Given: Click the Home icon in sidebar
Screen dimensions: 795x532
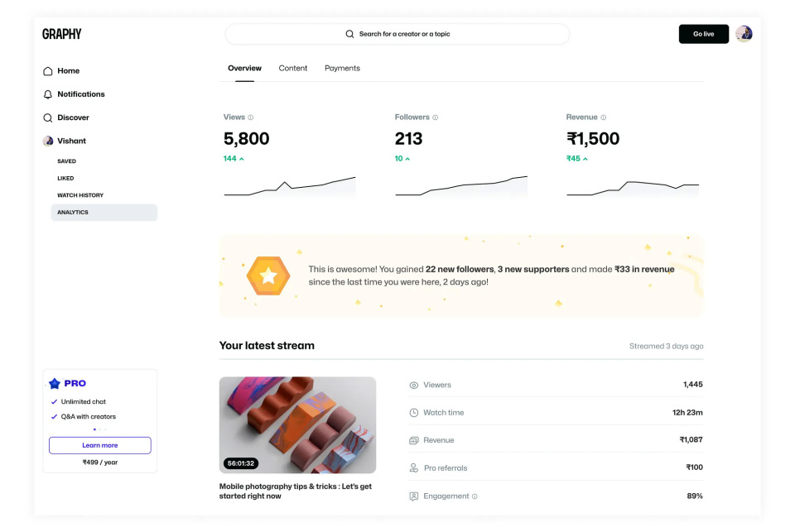Looking at the screenshot, I should (x=48, y=71).
